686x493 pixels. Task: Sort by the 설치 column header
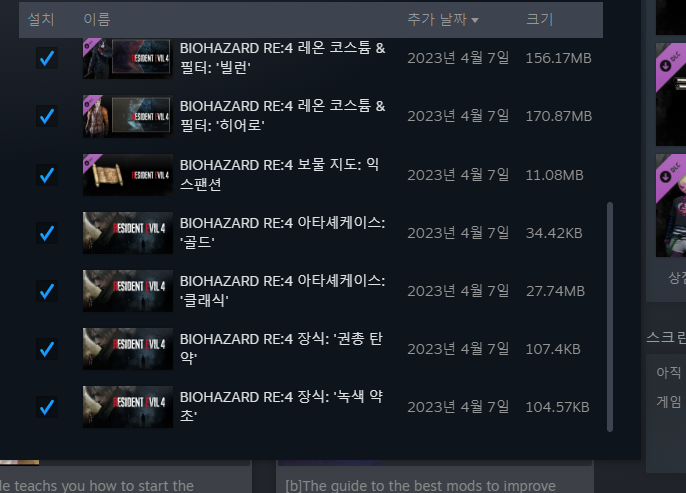pos(41,19)
